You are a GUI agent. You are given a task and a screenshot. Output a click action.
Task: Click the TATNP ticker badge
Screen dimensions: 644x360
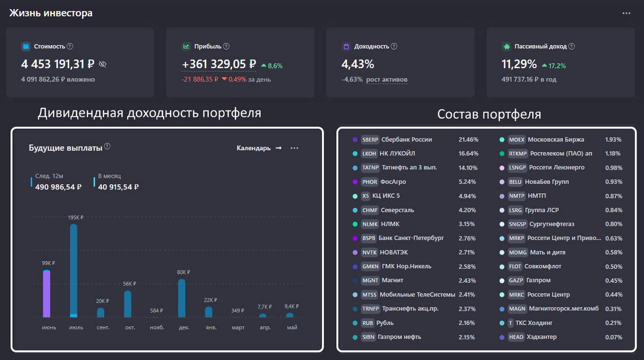point(370,167)
